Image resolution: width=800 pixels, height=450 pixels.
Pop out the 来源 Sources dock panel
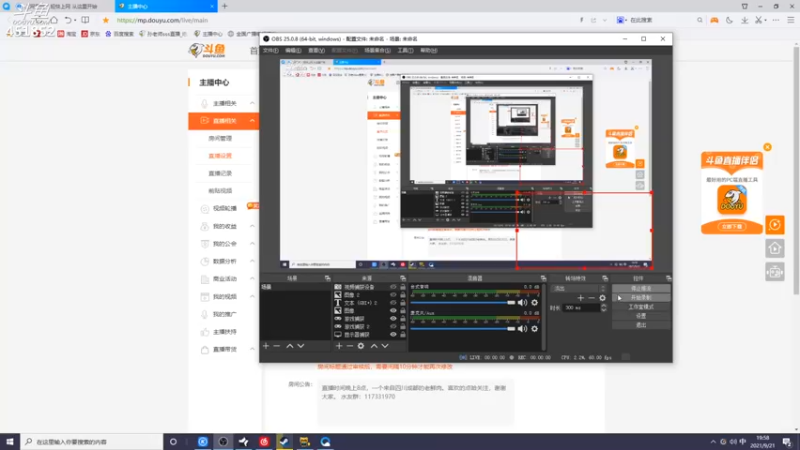[403, 278]
